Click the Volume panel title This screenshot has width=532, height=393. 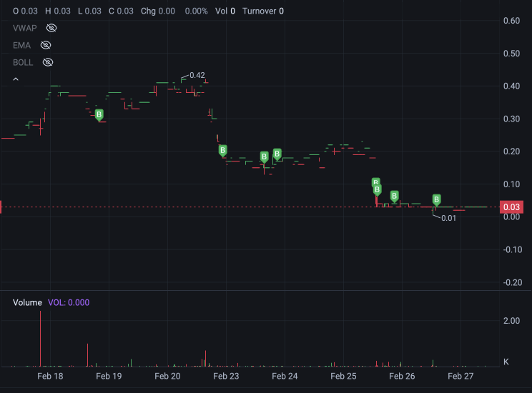pos(27,302)
